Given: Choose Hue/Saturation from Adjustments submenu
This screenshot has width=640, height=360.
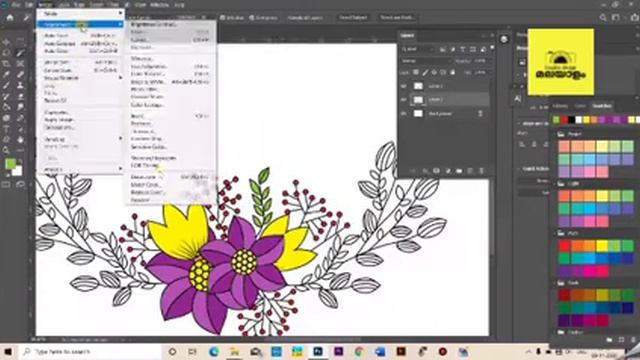Looking at the screenshot, I should (171, 67).
